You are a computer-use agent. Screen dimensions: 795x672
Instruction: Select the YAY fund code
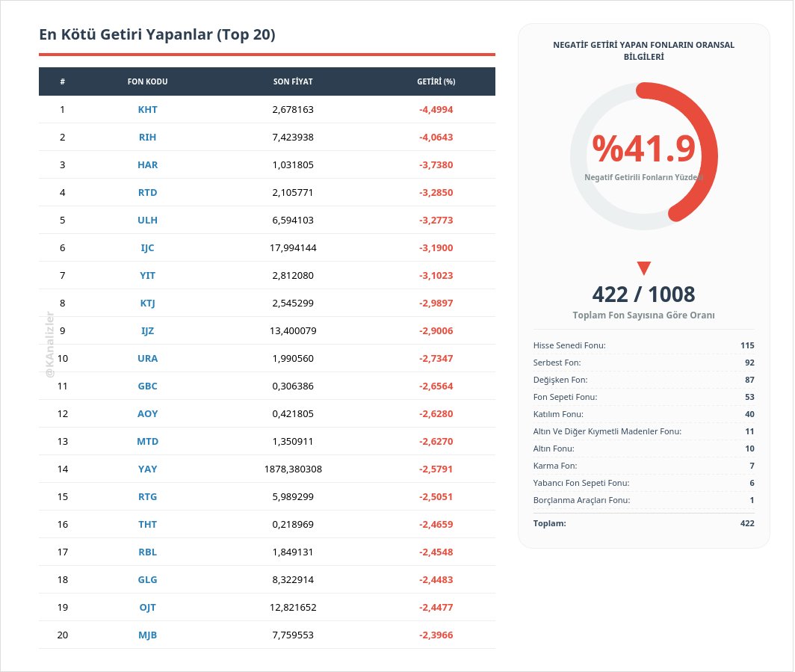(147, 469)
